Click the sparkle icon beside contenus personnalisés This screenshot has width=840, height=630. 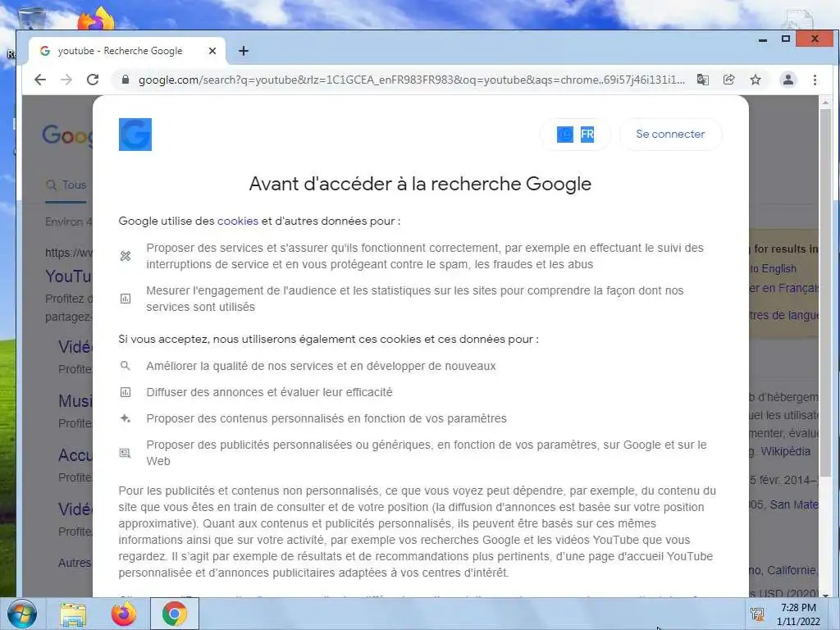click(126, 418)
